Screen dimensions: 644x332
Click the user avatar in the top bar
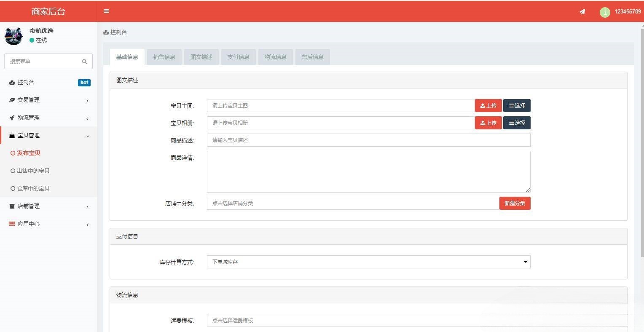point(605,12)
